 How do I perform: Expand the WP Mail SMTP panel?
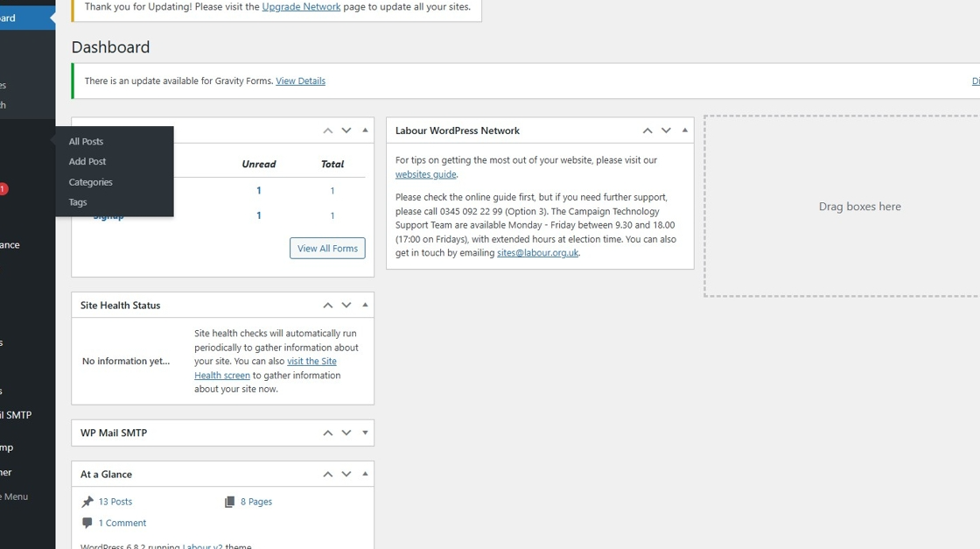pyautogui.click(x=365, y=433)
